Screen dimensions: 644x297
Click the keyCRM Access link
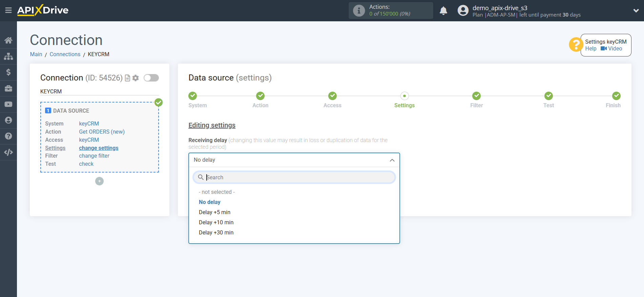pos(89,140)
